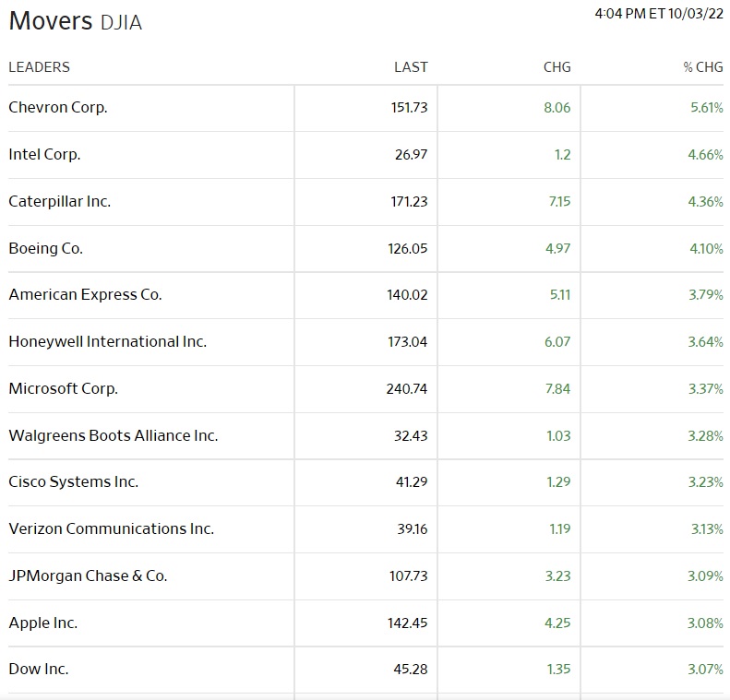Click Dow's last price 45.28
Screen dimensions: 730x700
tap(411, 669)
